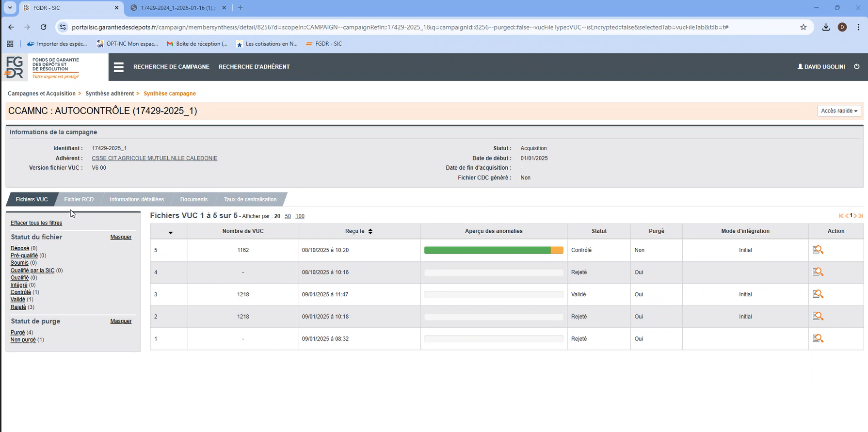Viewport: 868px width, 432px height.
Task: Open the browser downloads icon
Action: point(826,27)
